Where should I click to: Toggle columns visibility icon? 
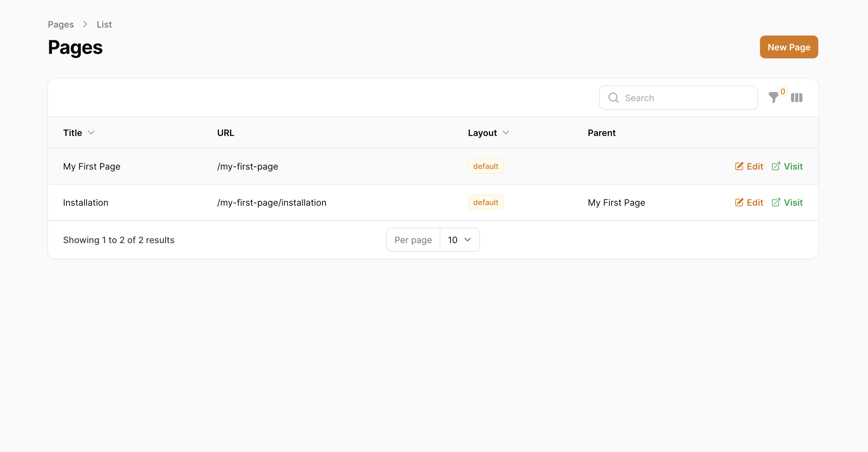coord(797,98)
